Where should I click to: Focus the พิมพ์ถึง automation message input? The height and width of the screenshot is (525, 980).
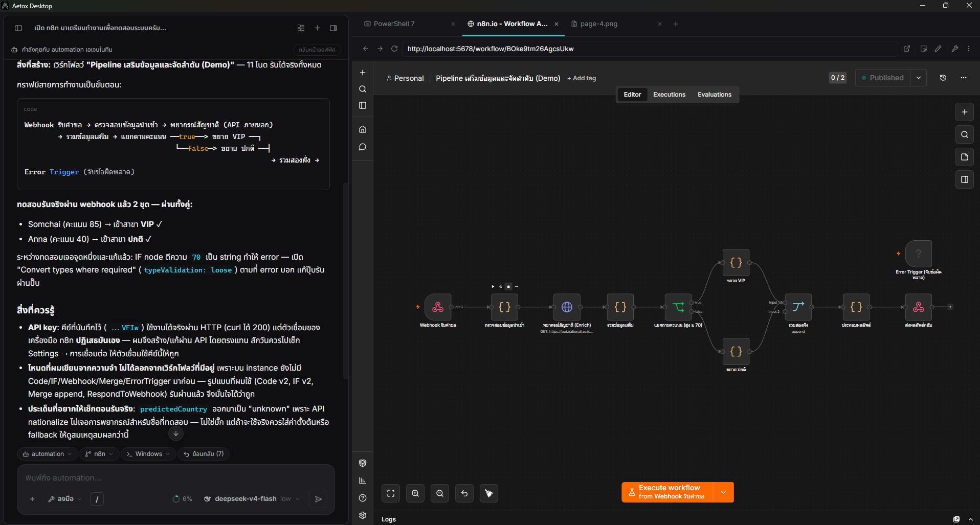(175, 478)
